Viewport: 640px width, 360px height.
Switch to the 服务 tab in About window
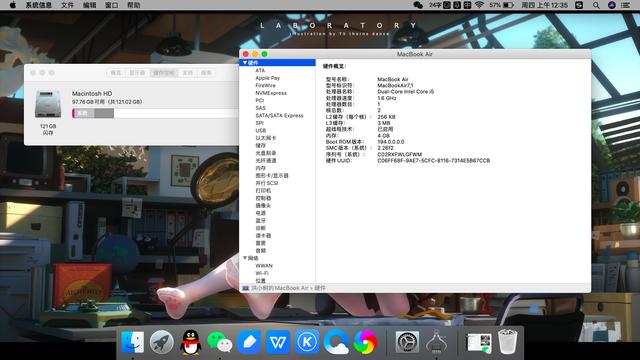(x=206, y=73)
